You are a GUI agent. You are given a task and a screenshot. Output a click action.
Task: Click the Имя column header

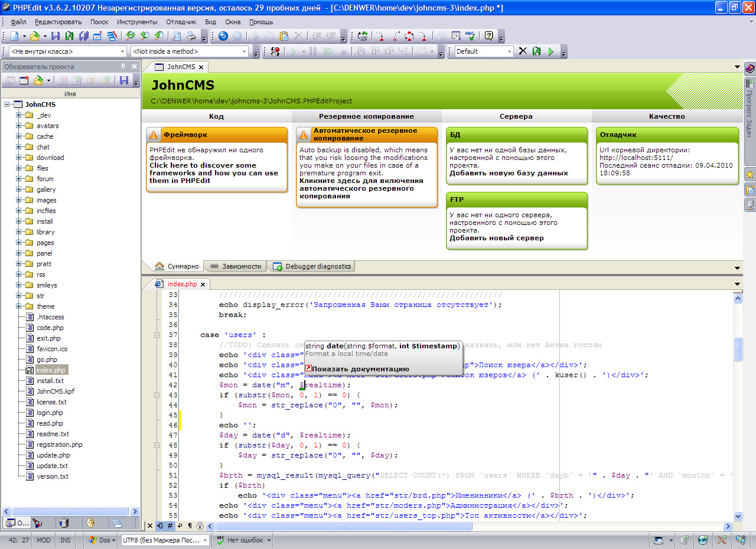coord(70,94)
